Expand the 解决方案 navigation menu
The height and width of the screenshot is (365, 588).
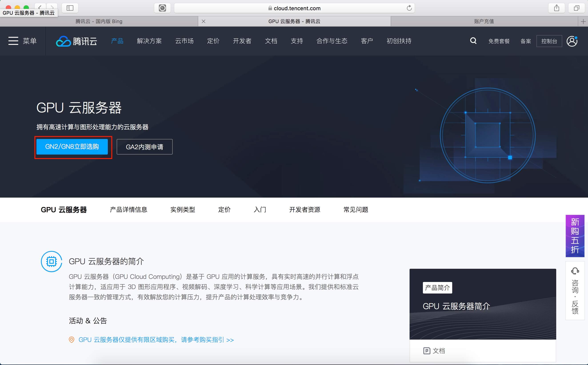tap(149, 41)
